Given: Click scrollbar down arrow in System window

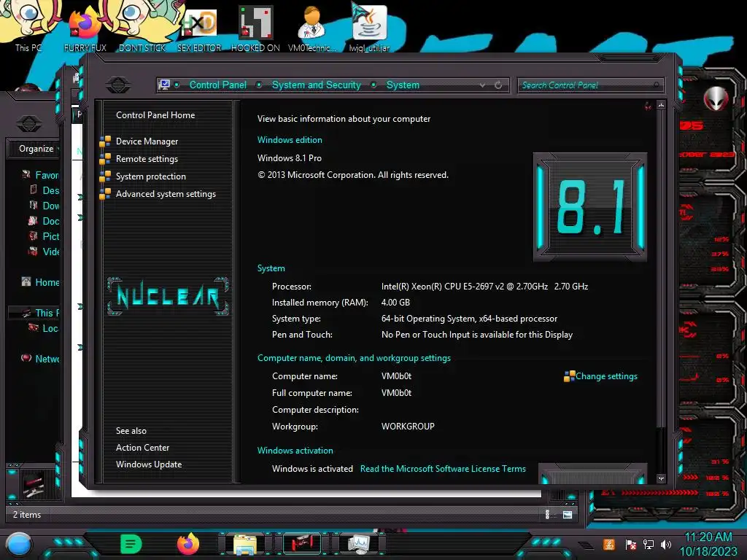Looking at the screenshot, I should (x=661, y=478).
